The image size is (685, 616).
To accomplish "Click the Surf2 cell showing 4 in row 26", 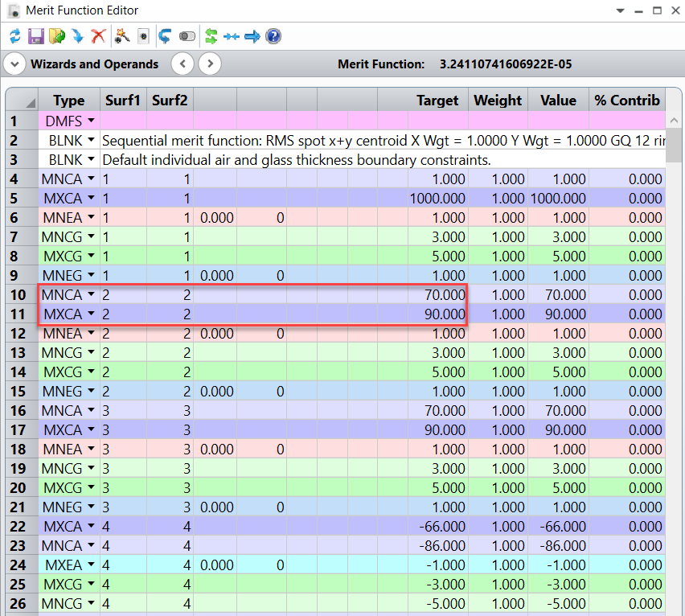I will [x=170, y=603].
